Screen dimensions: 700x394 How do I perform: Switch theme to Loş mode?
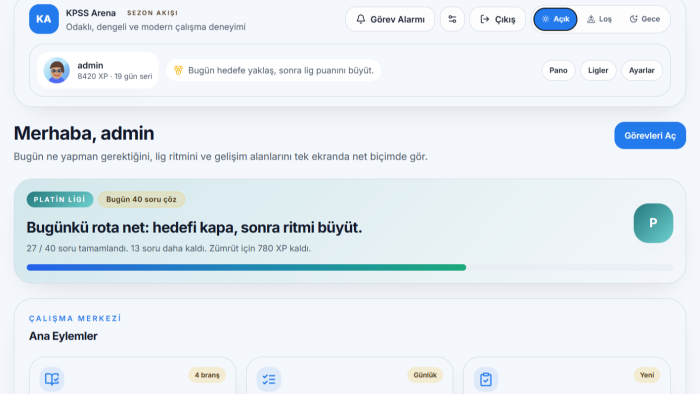tap(599, 19)
